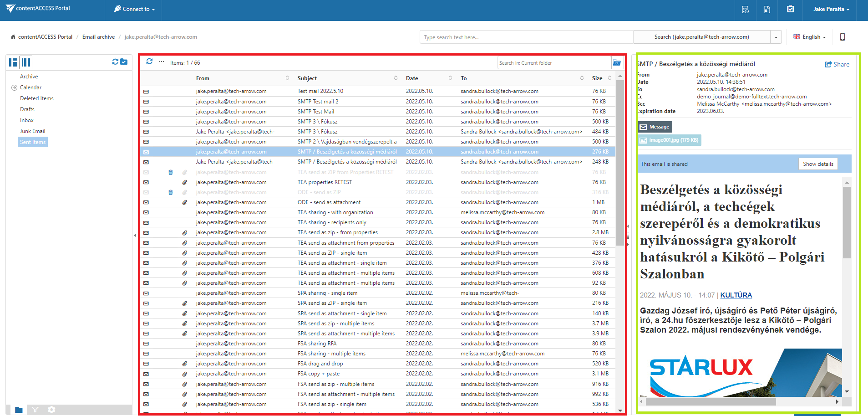The image size is (868, 416).
Task: Open the Connect to menu
Action: [134, 9]
